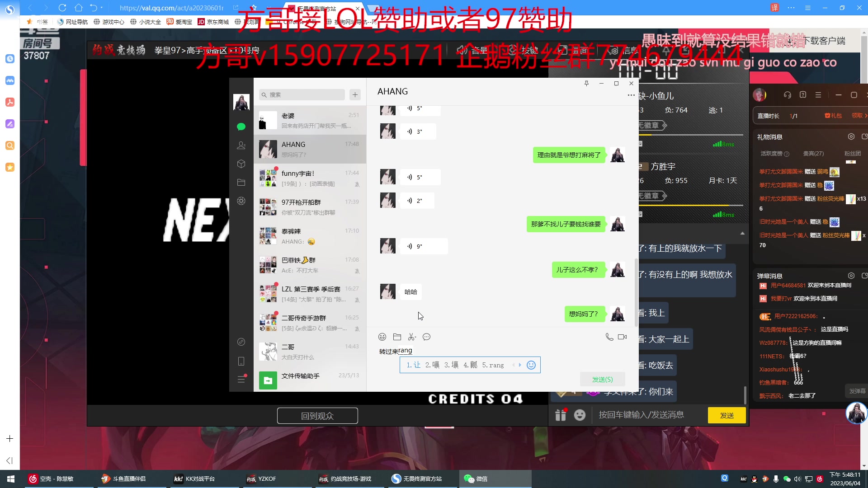The width and height of the screenshot is (868, 488).
Task: Open the WeChat chats tab icon
Action: (x=241, y=127)
